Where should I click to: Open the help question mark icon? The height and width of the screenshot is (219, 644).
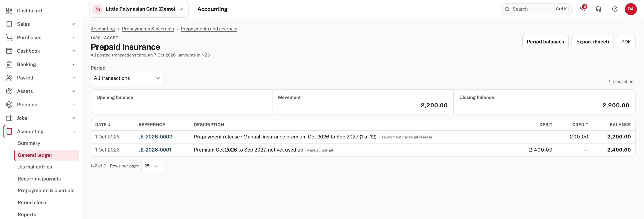coord(615,9)
